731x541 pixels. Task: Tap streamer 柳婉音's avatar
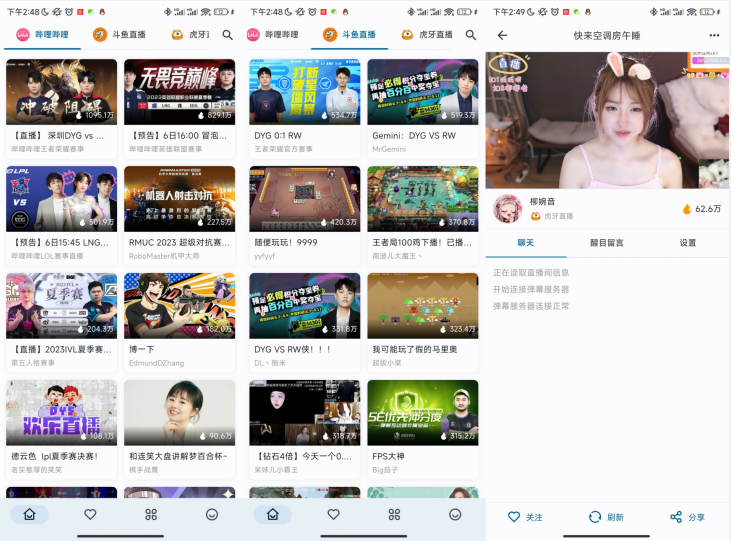pos(508,208)
